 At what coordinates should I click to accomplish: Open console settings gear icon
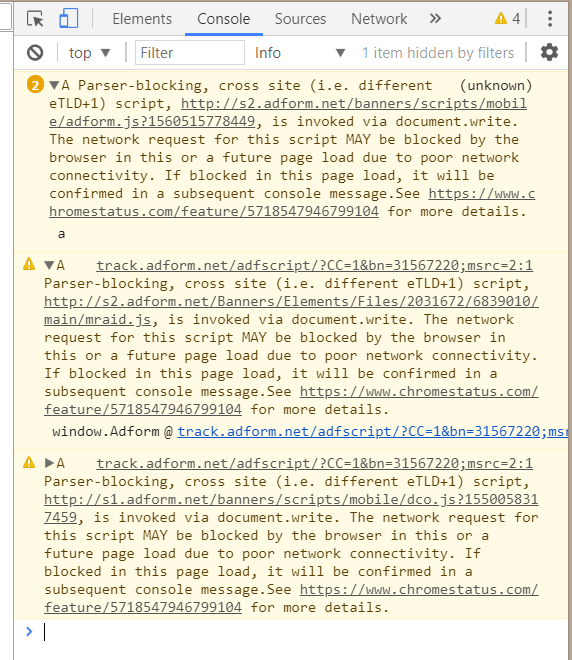(549, 53)
